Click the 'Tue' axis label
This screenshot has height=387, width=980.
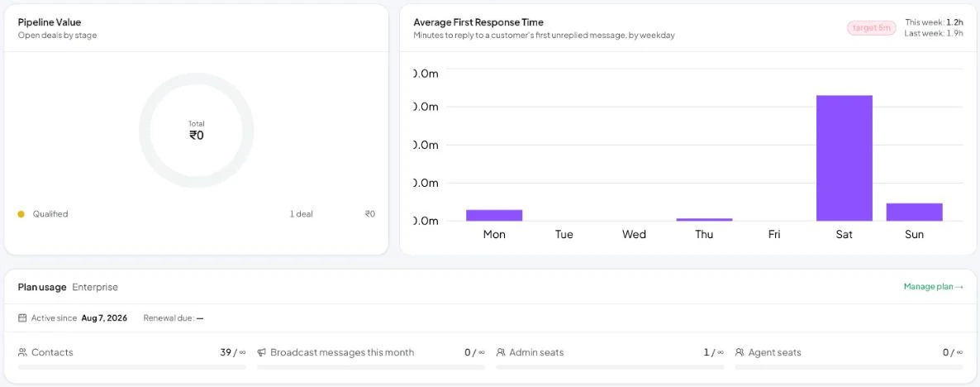click(x=564, y=235)
